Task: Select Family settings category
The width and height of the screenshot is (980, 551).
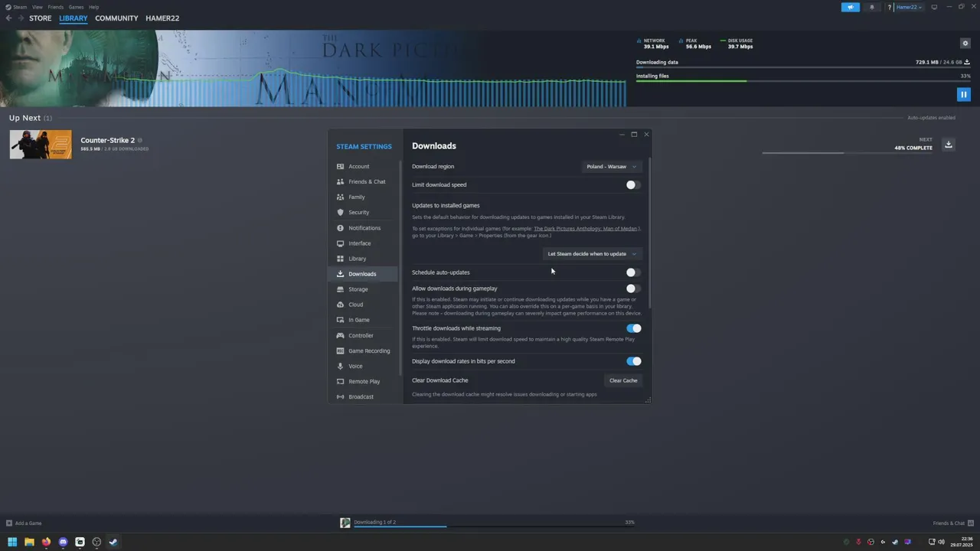Action: (x=363, y=197)
